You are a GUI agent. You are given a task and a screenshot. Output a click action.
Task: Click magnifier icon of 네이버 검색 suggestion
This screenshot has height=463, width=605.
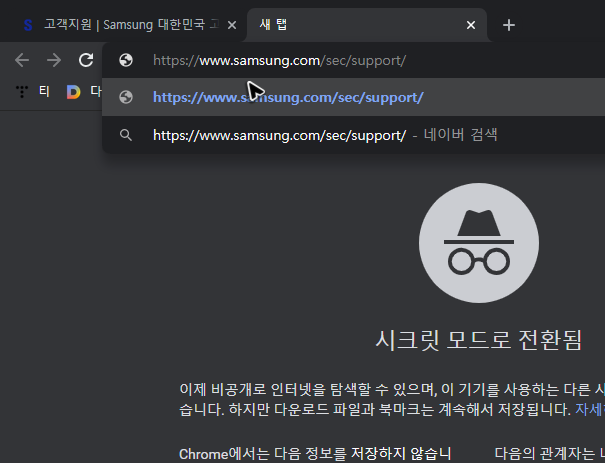pyautogui.click(x=126, y=135)
